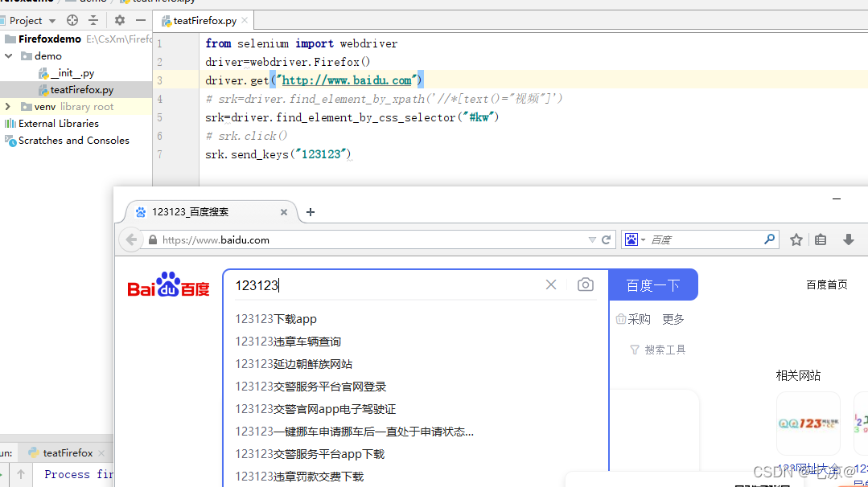This screenshot has height=487, width=868.
Task: Click the send_keys code line
Action: 278,154
